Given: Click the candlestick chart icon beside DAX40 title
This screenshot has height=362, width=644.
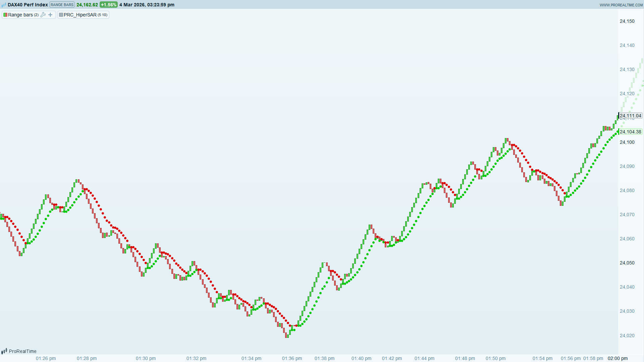Looking at the screenshot, I should point(4,5).
